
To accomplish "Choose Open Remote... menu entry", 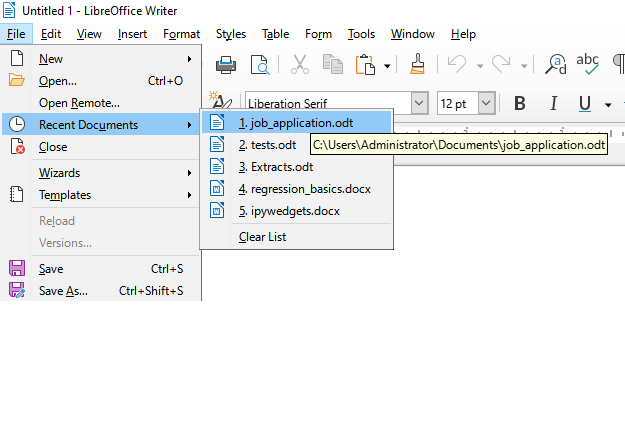I will [x=101, y=103].
